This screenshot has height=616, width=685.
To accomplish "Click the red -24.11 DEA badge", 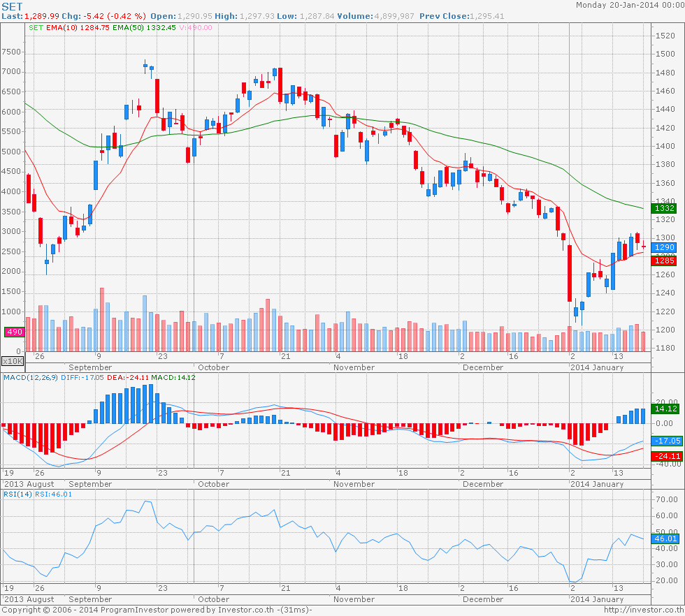I will [667, 456].
